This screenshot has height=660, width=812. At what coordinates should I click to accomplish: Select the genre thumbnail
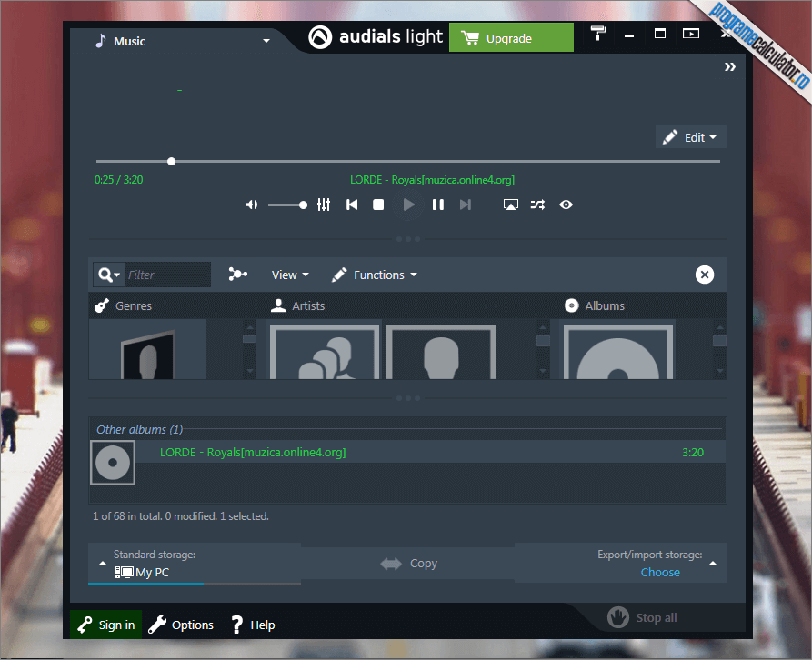click(147, 349)
